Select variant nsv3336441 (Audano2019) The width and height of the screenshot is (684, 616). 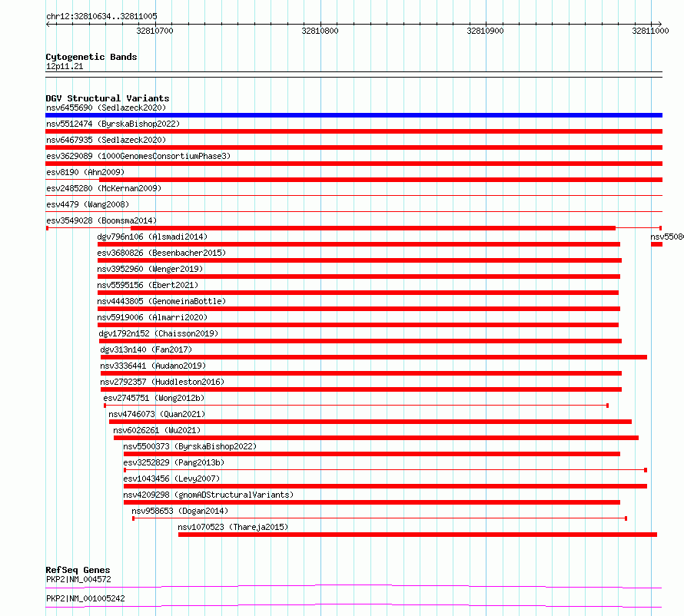pyautogui.click(x=153, y=366)
